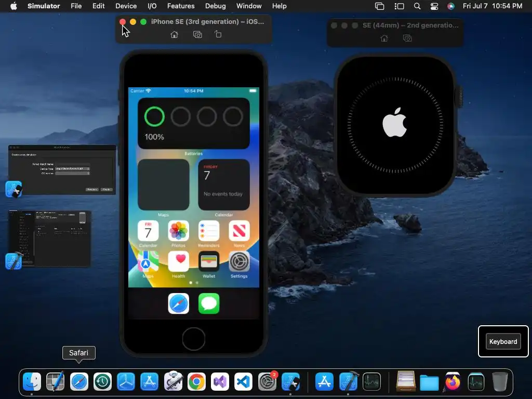Click Home icon in the watch simulator window
This screenshot has height=399, width=532.
[384, 38]
